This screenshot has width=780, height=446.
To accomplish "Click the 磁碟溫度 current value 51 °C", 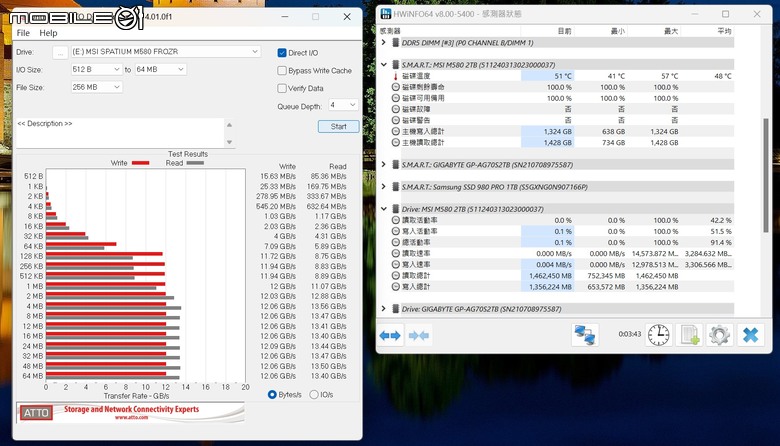I will pos(563,76).
